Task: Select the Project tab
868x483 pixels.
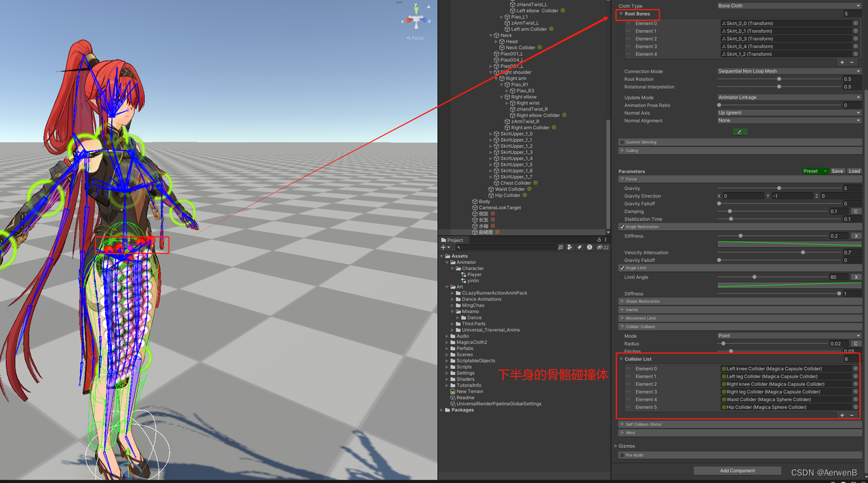Action: tap(452, 240)
